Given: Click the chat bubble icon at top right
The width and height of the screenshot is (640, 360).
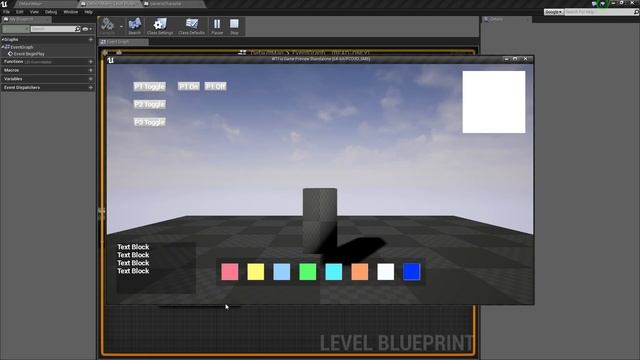Looking at the screenshot, I should pos(594,3).
